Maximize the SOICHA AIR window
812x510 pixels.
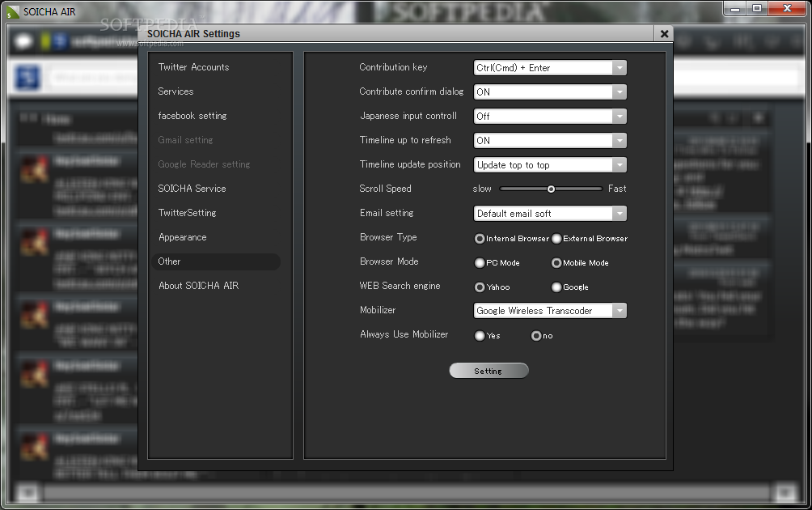[x=757, y=9]
